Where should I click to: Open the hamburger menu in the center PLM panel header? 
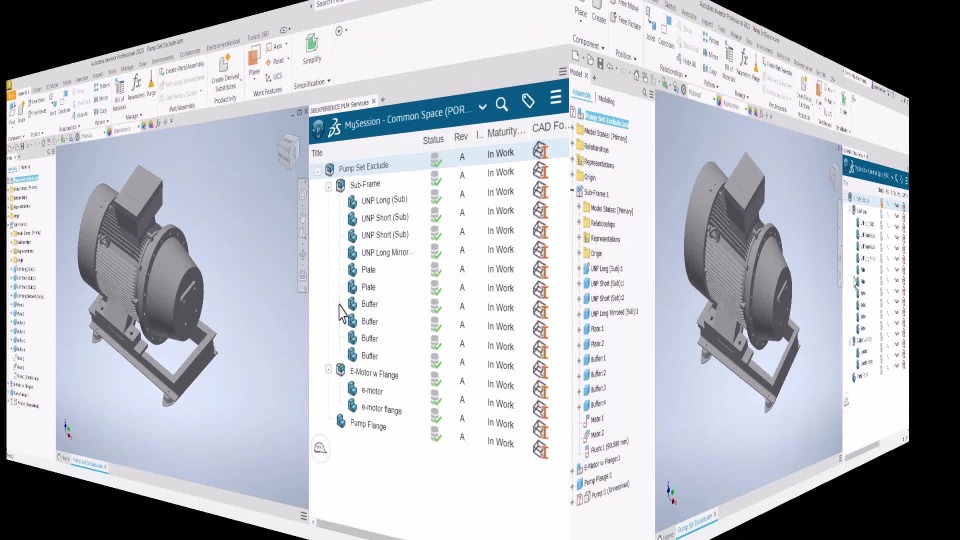[x=555, y=97]
